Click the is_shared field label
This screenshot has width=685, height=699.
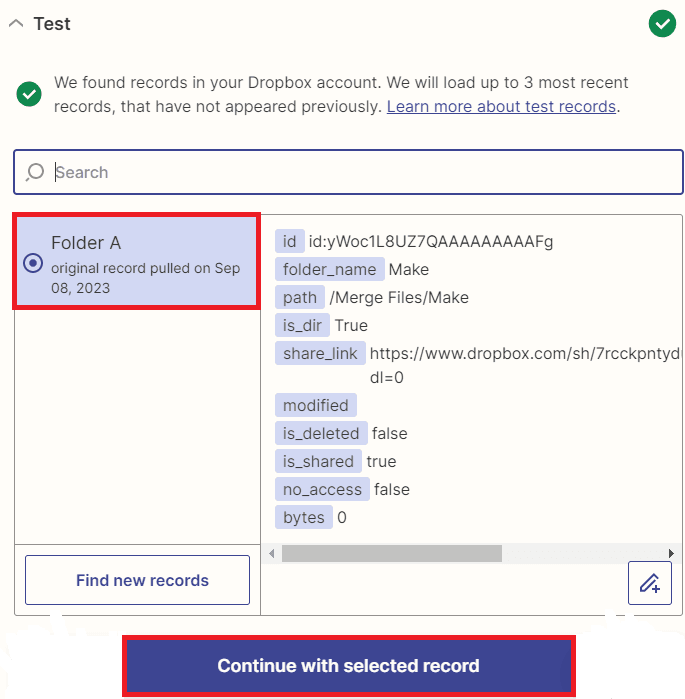319,461
